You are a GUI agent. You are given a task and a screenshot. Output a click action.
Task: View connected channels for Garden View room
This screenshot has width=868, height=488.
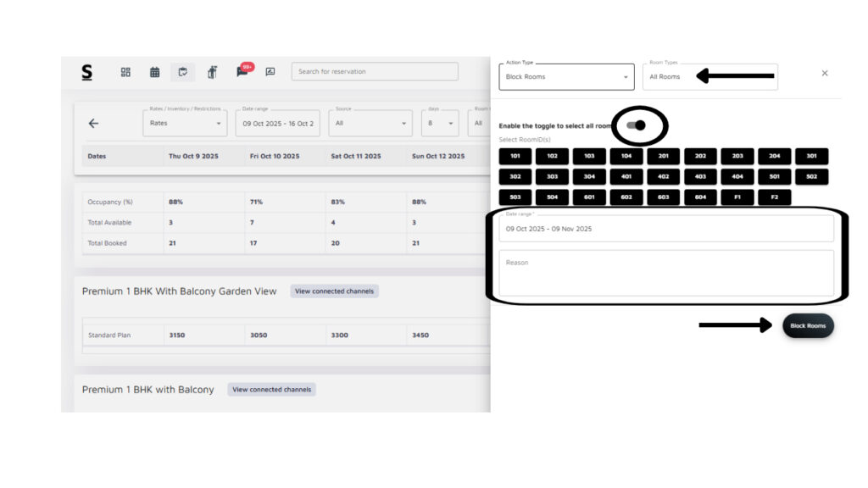coord(334,291)
